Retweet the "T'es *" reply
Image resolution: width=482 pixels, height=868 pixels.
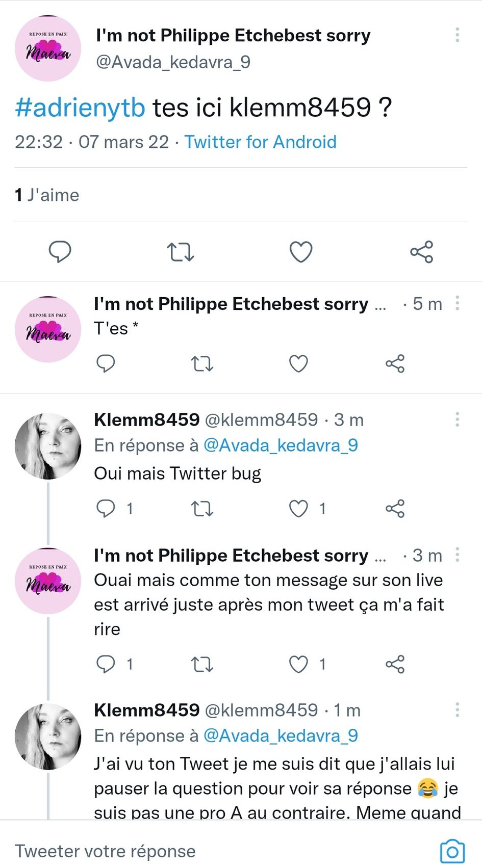pos(201,363)
